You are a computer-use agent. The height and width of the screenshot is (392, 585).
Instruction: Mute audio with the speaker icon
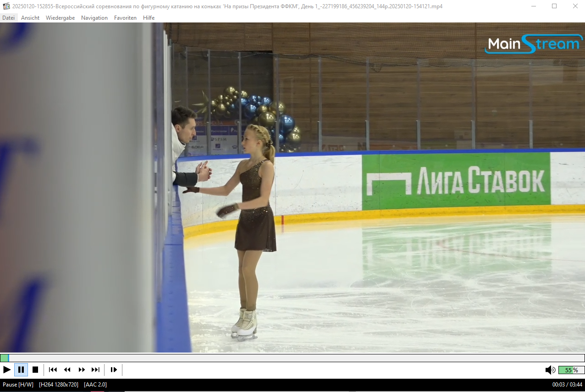click(x=550, y=370)
